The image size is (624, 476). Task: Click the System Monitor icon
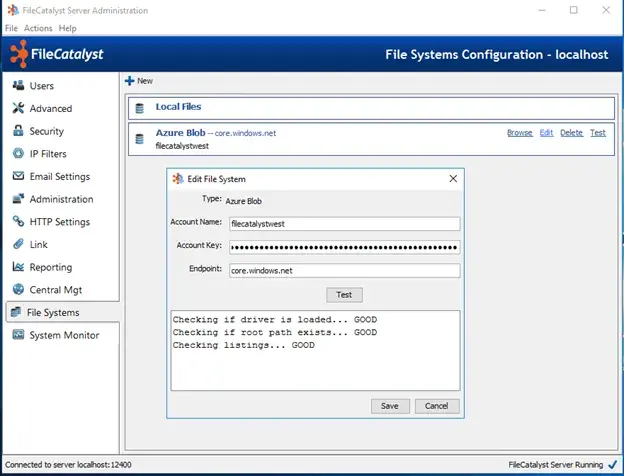[18, 335]
